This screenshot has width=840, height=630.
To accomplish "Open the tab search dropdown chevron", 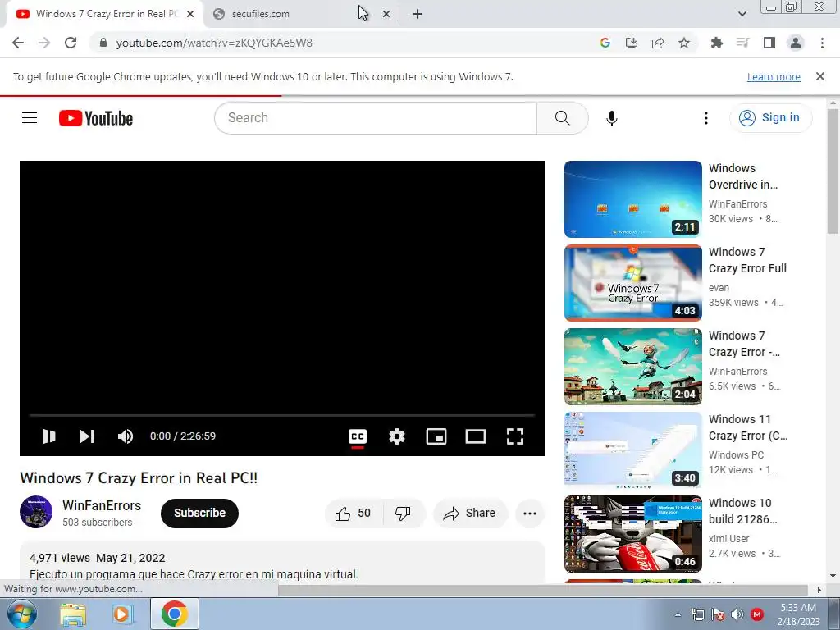I will point(742,14).
